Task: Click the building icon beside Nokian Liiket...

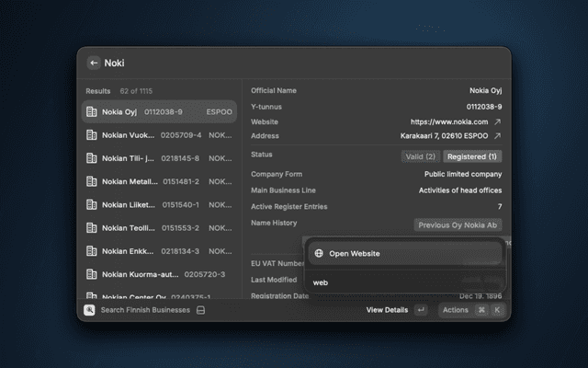Action: [x=92, y=204]
